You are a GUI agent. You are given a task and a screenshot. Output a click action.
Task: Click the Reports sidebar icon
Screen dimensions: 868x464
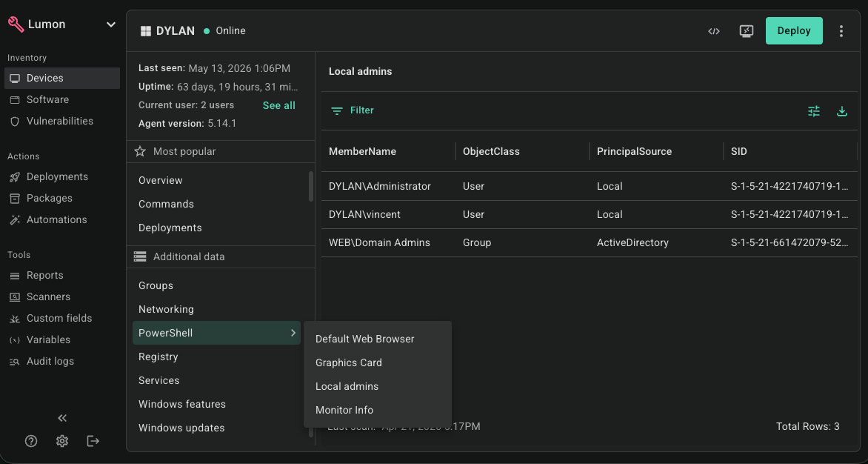[x=15, y=276]
